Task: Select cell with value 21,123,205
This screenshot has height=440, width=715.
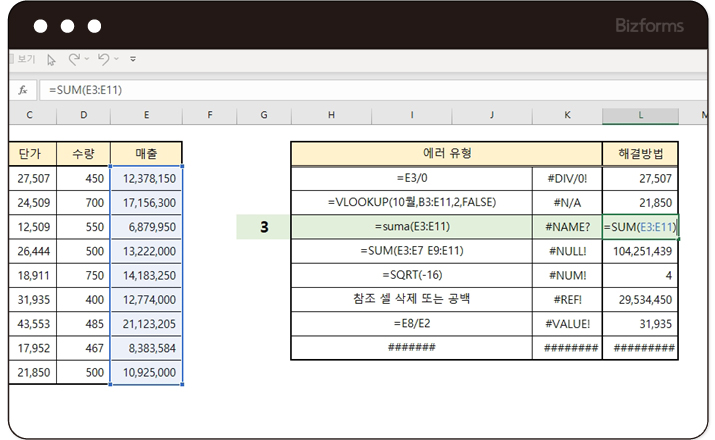Action: (146, 324)
